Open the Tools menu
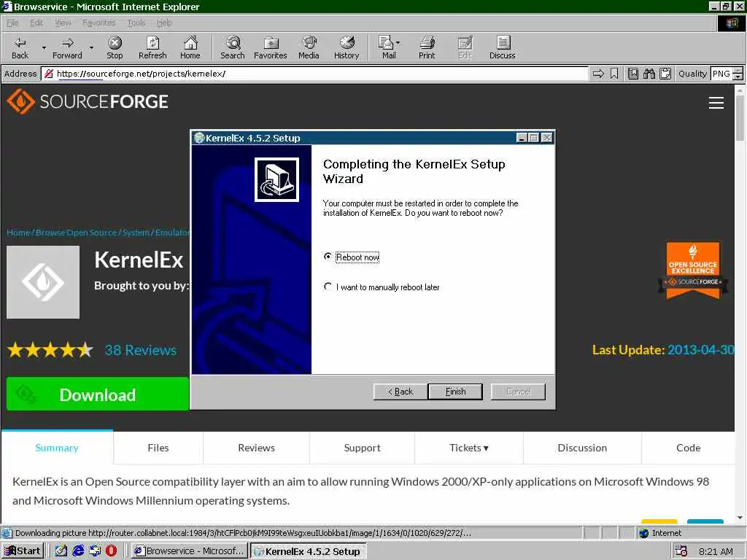 coord(136,23)
